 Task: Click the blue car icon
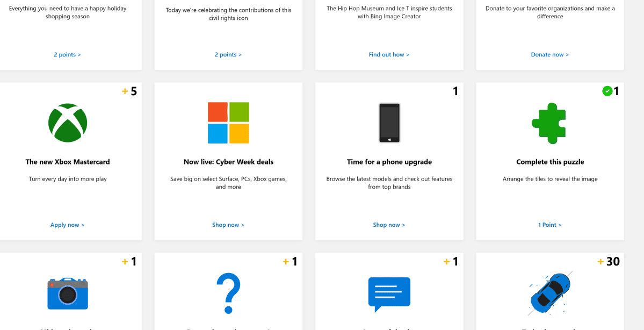(549, 294)
